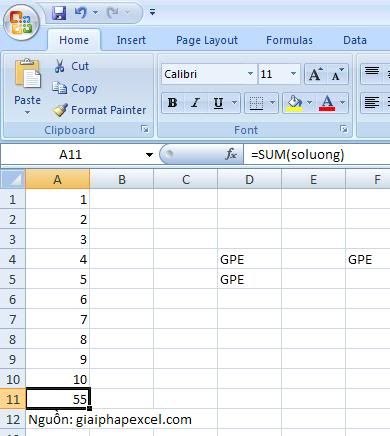Click the Office button orb
The image size is (390, 436).
click(x=22, y=22)
